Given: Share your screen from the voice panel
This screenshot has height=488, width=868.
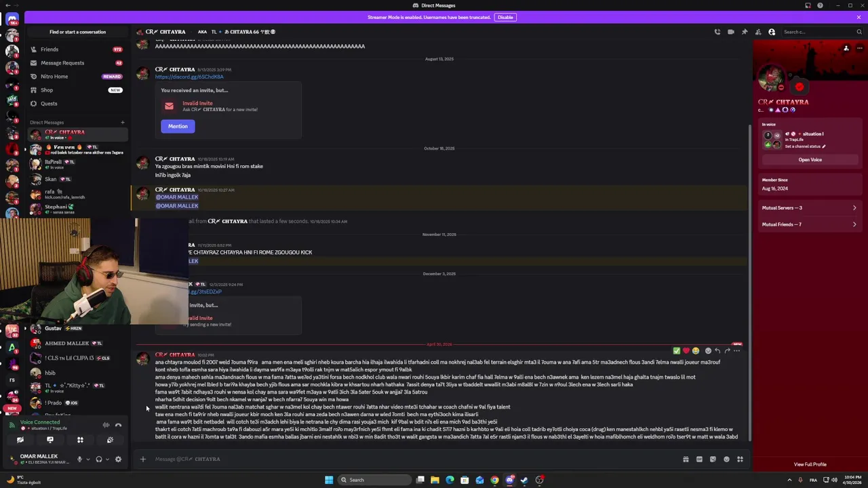Looking at the screenshot, I should [50, 440].
